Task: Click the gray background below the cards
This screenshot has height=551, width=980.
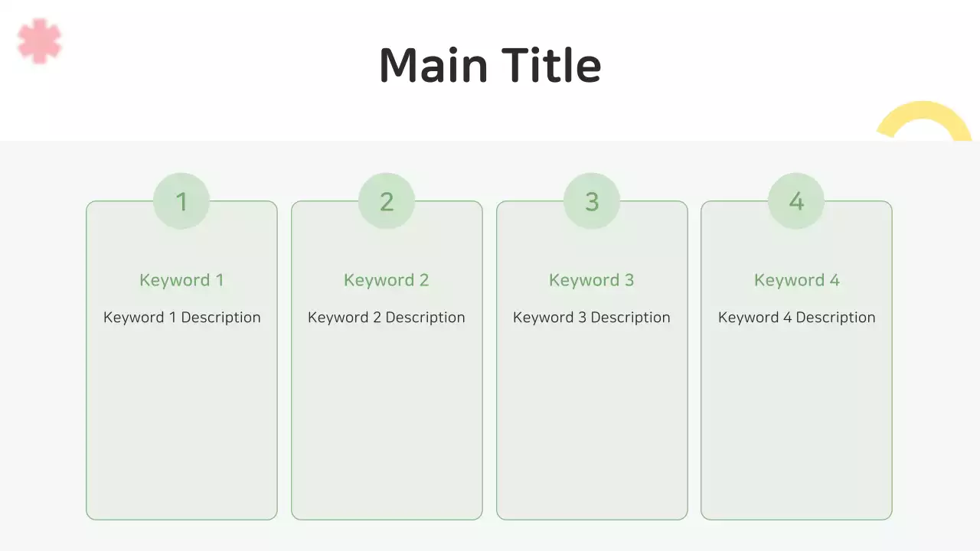Action: pyautogui.click(x=490, y=536)
